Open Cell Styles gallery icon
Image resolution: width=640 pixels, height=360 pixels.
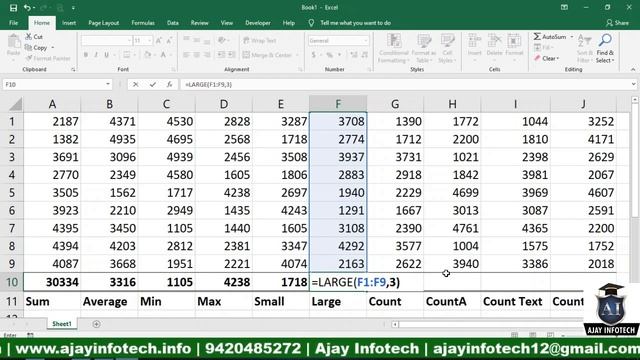tap(447, 41)
